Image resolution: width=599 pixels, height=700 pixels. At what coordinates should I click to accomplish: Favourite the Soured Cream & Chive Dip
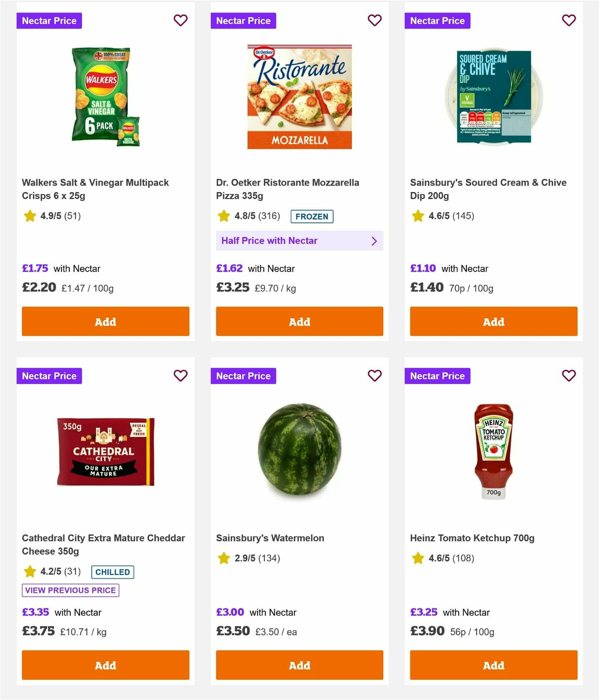[569, 20]
